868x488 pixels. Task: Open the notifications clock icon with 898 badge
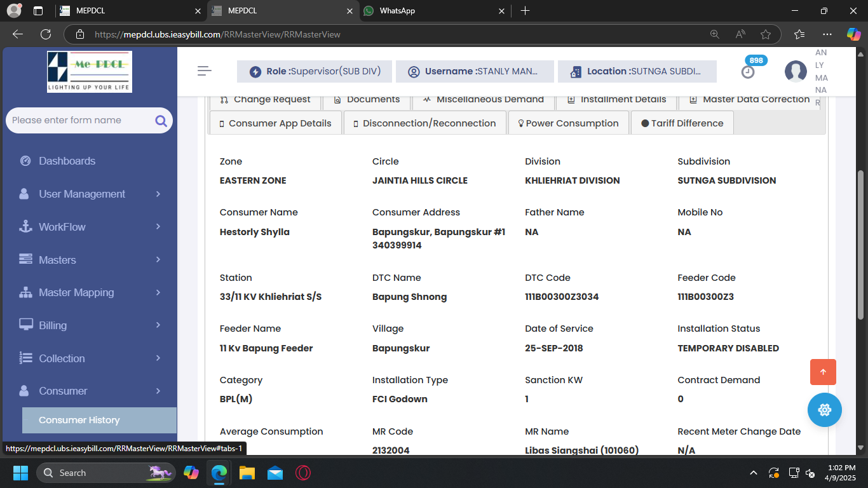(x=749, y=72)
